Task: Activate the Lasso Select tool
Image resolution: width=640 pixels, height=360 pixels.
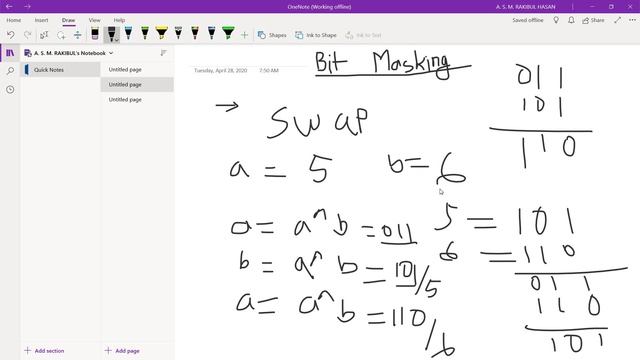Action: pos(61,35)
